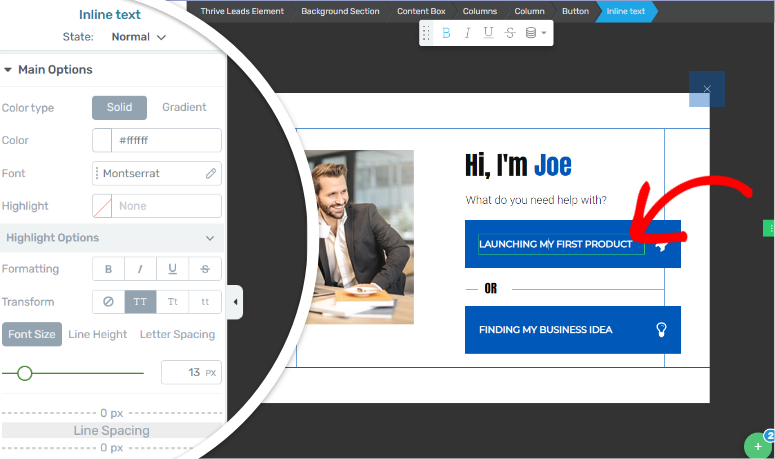The image size is (775, 459).
Task: Toggle italic in the floating text toolbar
Action: [467, 33]
